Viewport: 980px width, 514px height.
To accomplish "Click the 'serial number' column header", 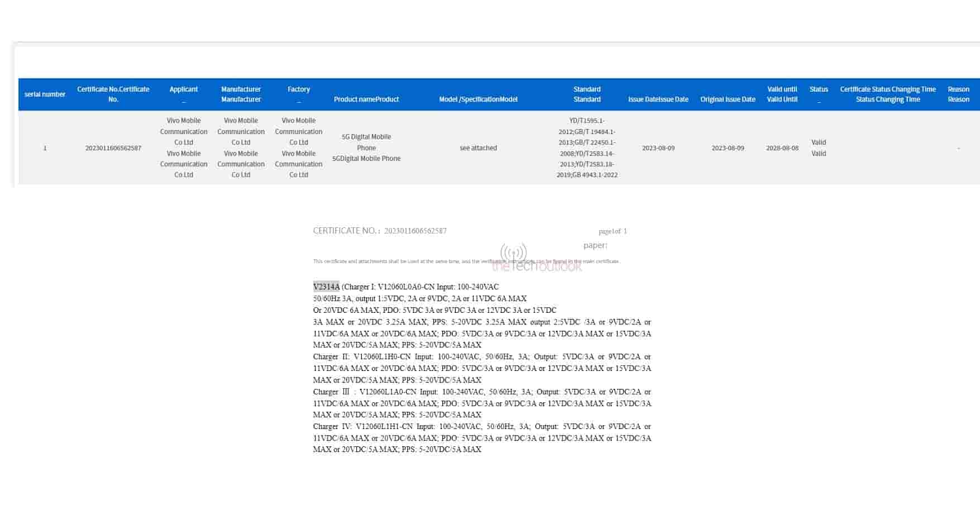I will pos(45,94).
